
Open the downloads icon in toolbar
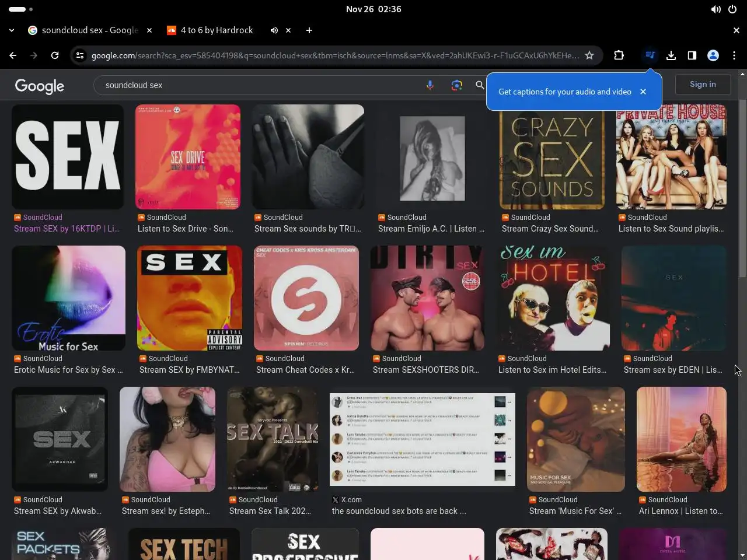(x=671, y=55)
